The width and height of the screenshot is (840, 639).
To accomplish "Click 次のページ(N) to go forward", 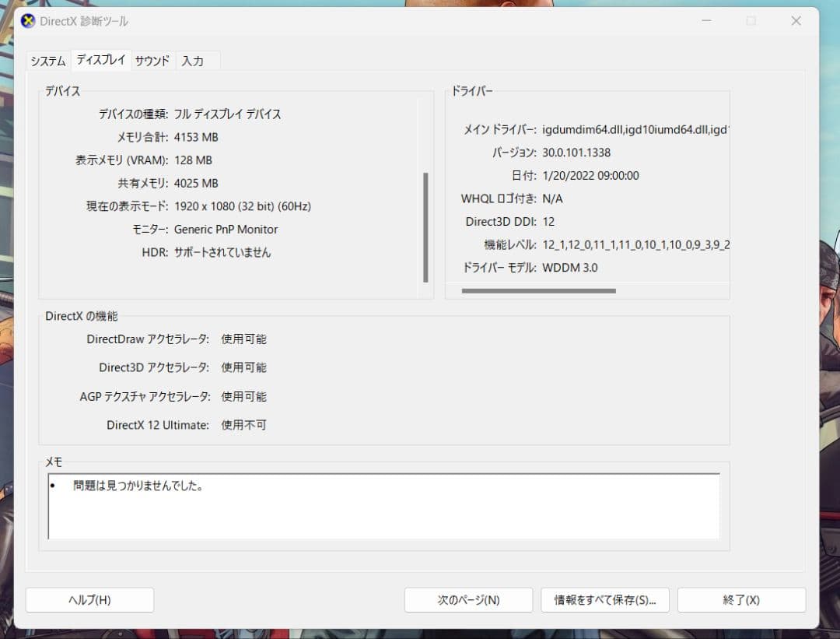I will (468, 599).
